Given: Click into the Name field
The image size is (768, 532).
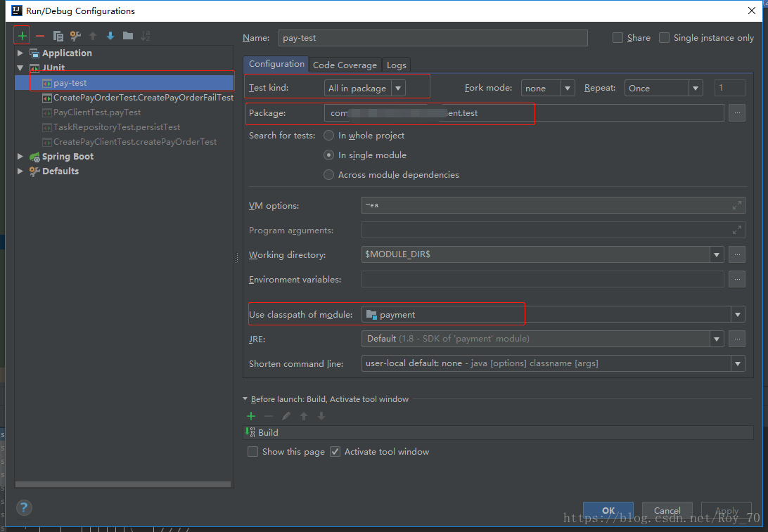Looking at the screenshot, I should pyautogui.click(x=433, y=38).
